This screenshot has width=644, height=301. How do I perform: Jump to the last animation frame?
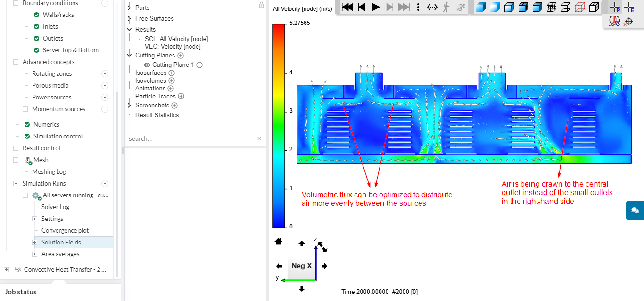click(x=404, y=7)
